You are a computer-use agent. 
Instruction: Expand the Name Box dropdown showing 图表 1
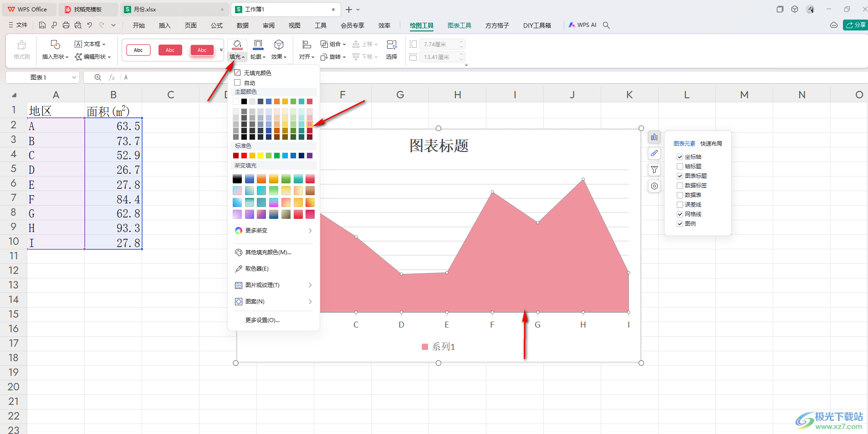(x=74, y=77)
